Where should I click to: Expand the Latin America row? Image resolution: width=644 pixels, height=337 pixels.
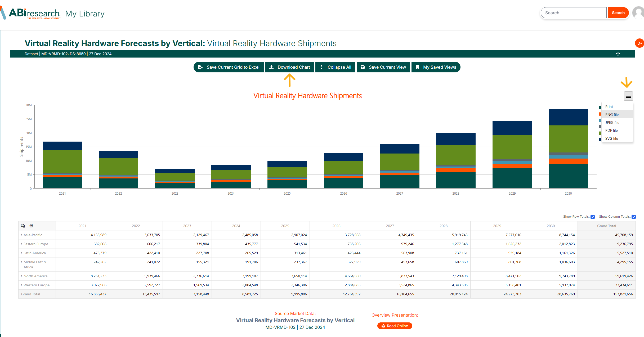pos(22,253)
